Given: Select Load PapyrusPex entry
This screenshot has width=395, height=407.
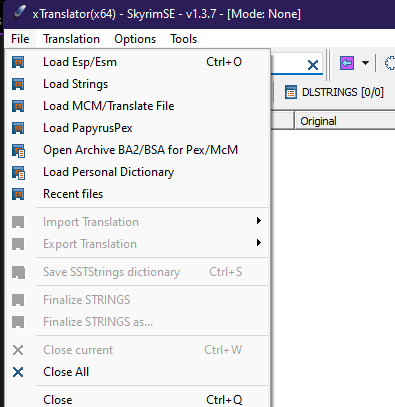Looking at the screenshot, I should [137, 128].
